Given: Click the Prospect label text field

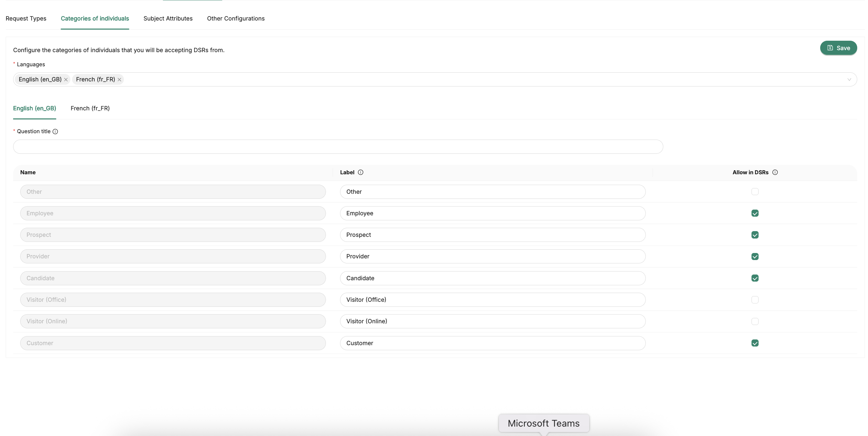Looking at the screenshot, I should (492, 235).
